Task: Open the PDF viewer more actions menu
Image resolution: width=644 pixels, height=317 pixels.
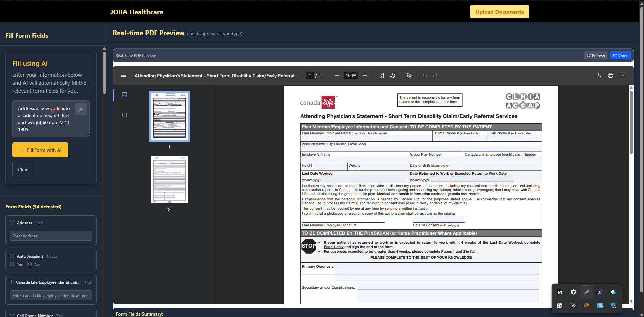Action: (x=623, y=76)
